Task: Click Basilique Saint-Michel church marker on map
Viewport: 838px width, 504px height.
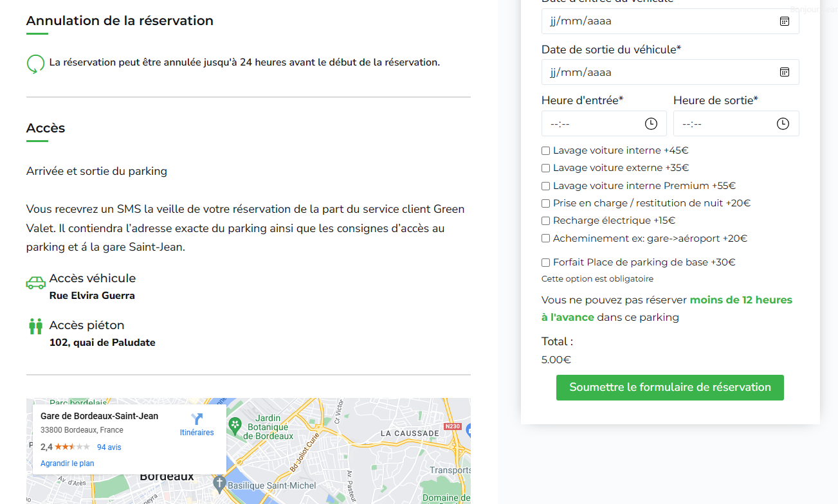Action: [x=219, y=483]
